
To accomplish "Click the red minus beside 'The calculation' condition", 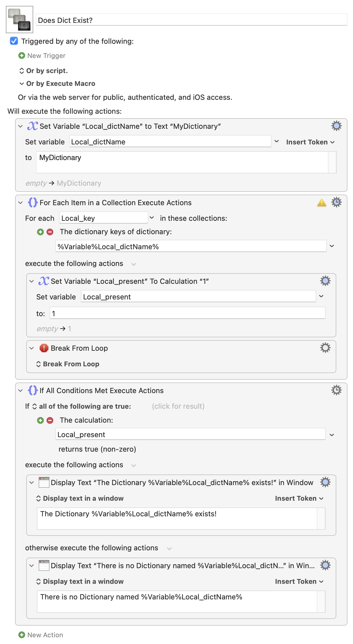I will click(50, 420).
